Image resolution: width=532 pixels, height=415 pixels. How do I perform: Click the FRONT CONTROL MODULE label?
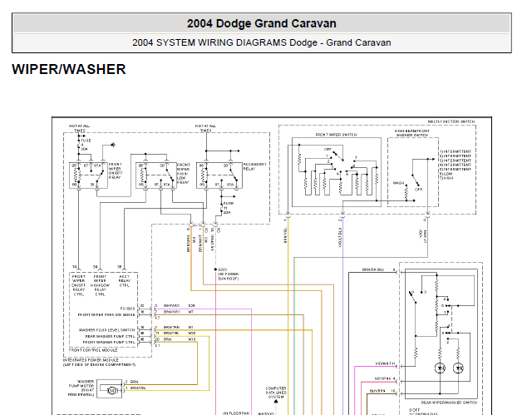(93, 350)
